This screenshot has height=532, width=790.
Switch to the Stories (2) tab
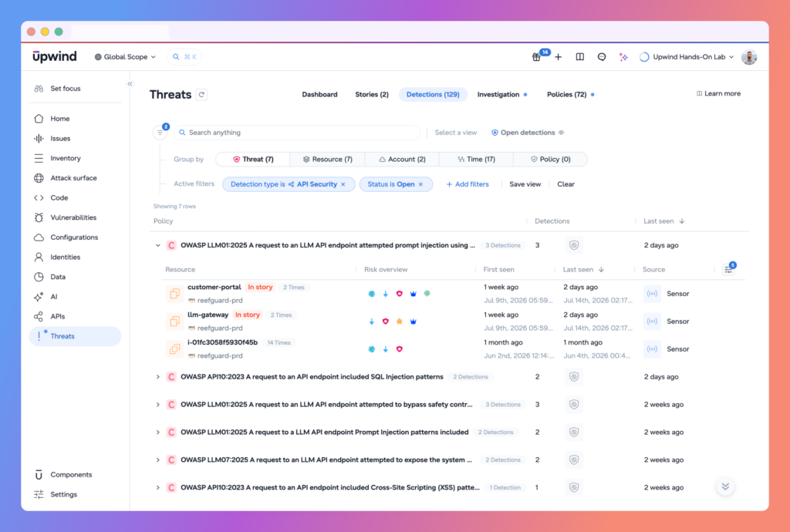tap(372, 94)
